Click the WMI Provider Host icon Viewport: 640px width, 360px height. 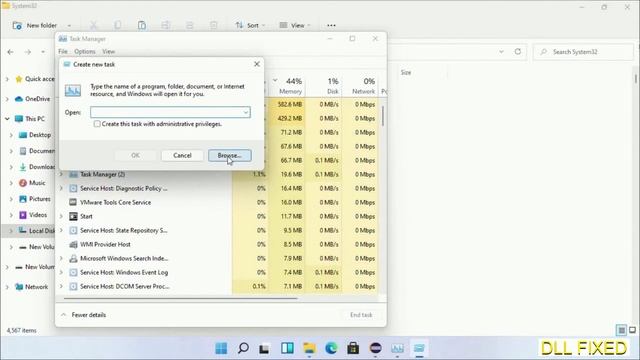point(73,244)
